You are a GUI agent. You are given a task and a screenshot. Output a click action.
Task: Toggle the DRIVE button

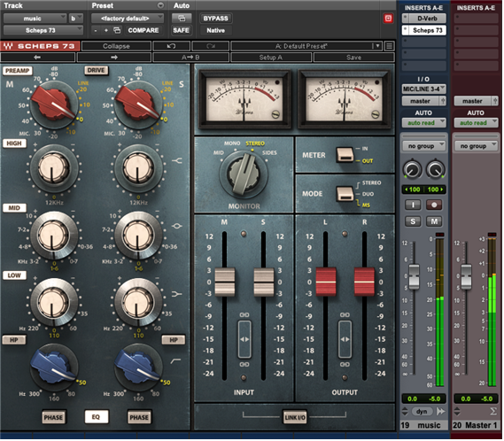(97, 70)
